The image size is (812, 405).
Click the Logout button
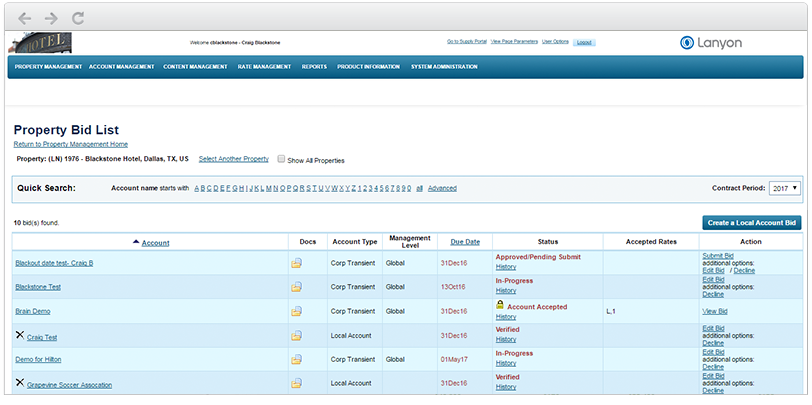[585, 43]
